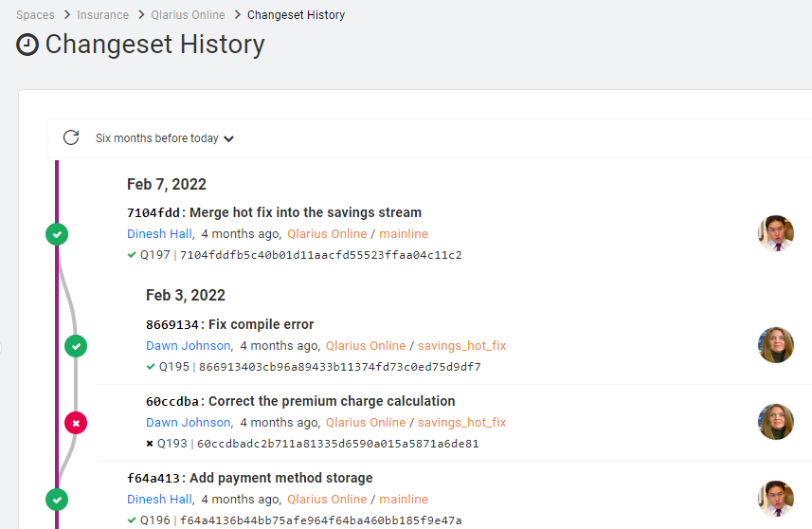The width and height of the screenshot is (812, 529).
Task: Open commit 'Merge hot fix into the savings stream'
Action: pyautogui.click(x=305, y=212)
